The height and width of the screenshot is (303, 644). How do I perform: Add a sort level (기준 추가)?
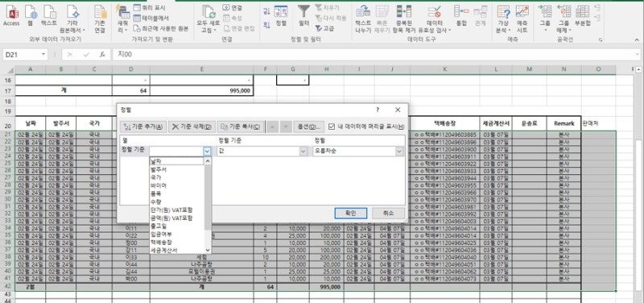click(x=143, y=127)
